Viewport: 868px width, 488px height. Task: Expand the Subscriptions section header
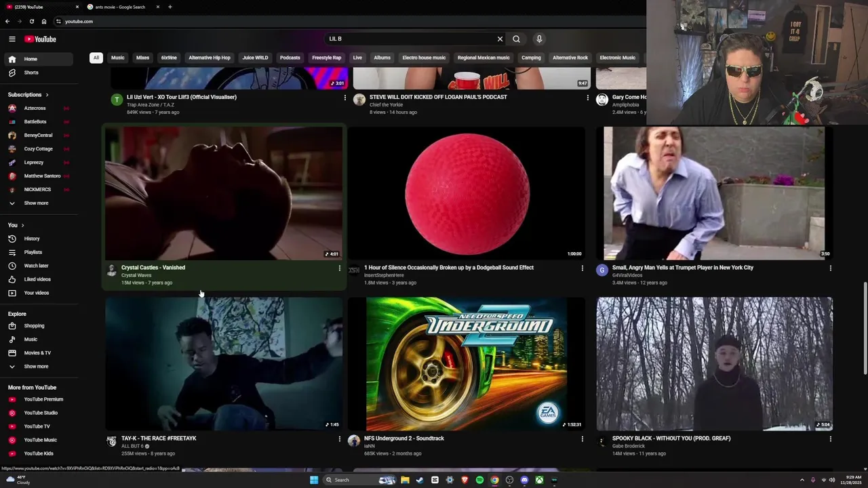click(x=28, y=95)
